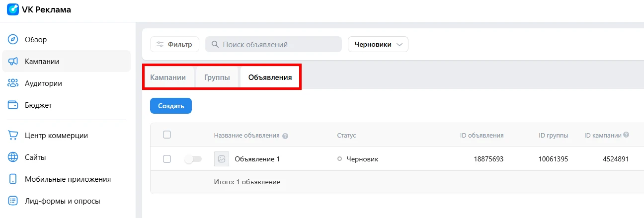
Task: Open Аудитории people icon in sidebar
Action: click(x=13, y=83)
